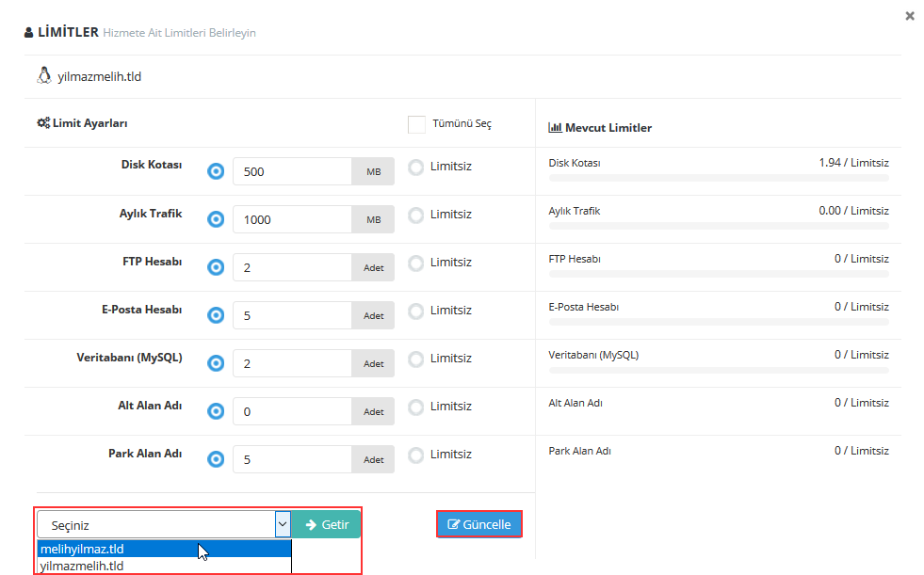
Task: Focus the Disk Kotası value field
Action: point(292,171)
